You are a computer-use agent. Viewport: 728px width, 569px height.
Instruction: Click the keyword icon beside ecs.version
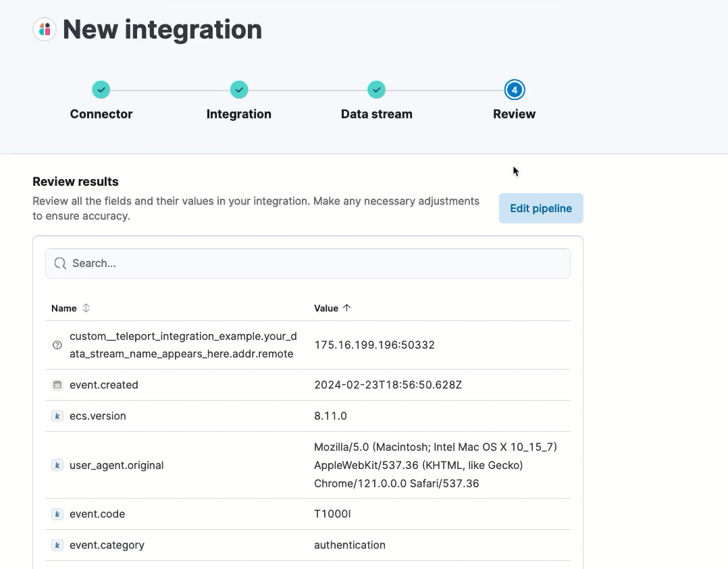[57, 416]
